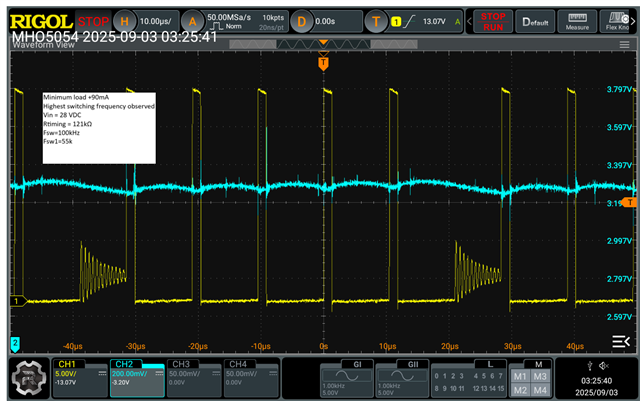Click the muted speaker icon
Screen dimensions: 640x401
[604, 365]
